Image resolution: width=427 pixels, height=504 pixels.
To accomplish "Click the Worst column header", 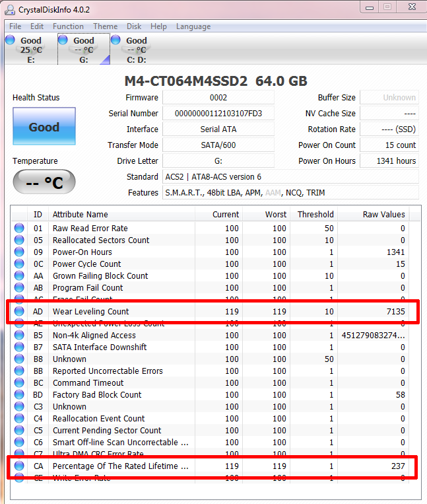I will coord(267,215).
